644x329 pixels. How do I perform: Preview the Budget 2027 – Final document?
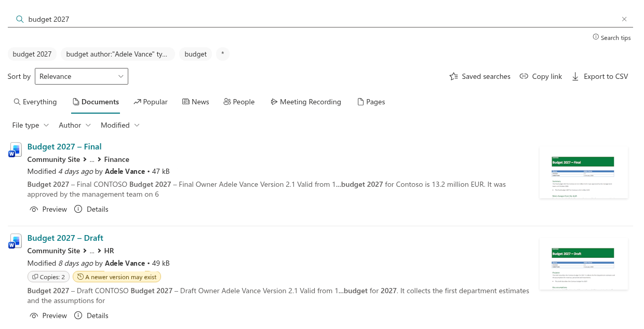click(x=48, y=209)
